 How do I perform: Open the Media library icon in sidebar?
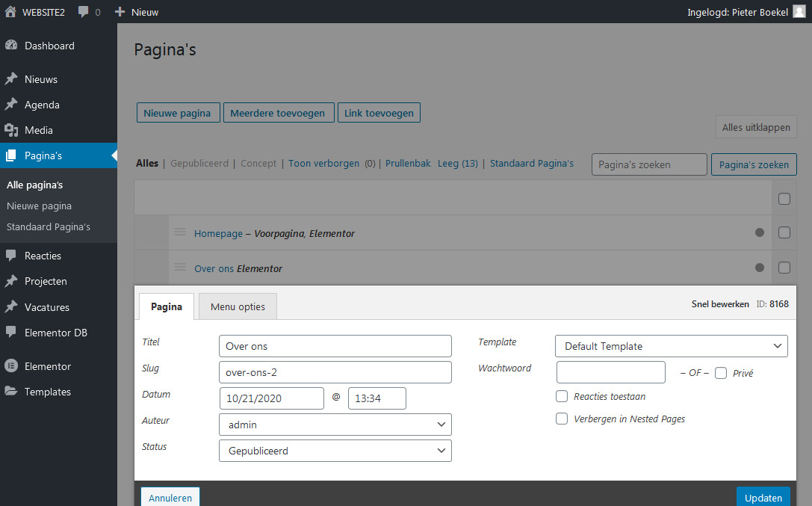11,130
